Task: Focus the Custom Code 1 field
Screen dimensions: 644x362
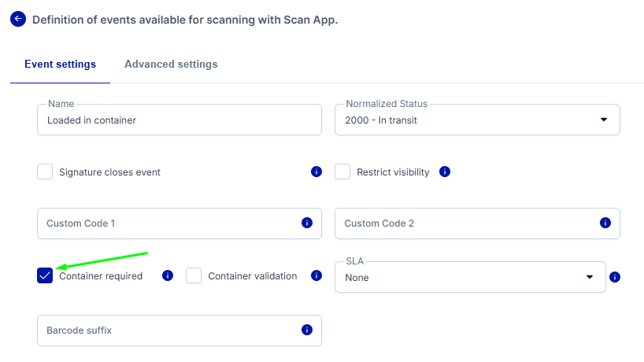Action: 165,223
